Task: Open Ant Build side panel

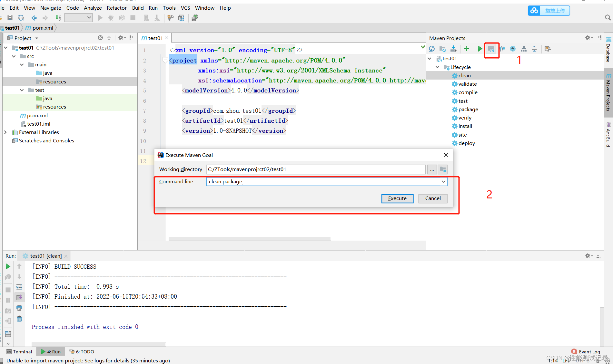Action: coord(608,134)
